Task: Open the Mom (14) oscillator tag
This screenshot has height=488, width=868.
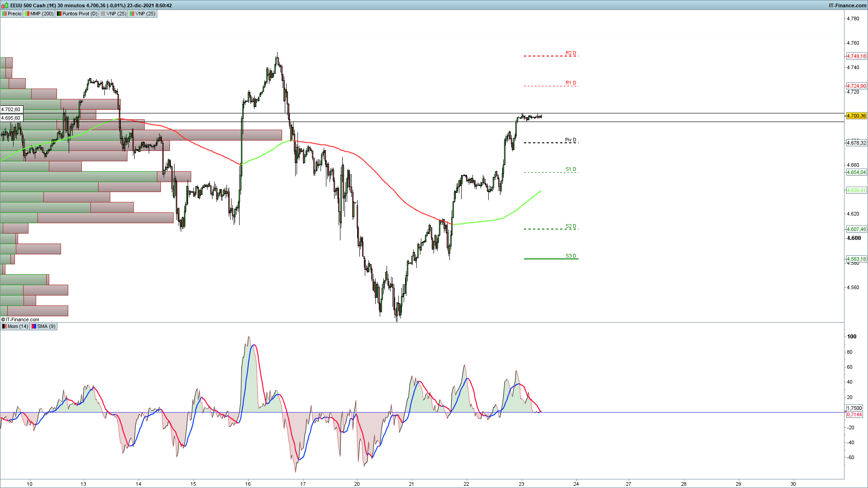Action: (x=15, y=326)
